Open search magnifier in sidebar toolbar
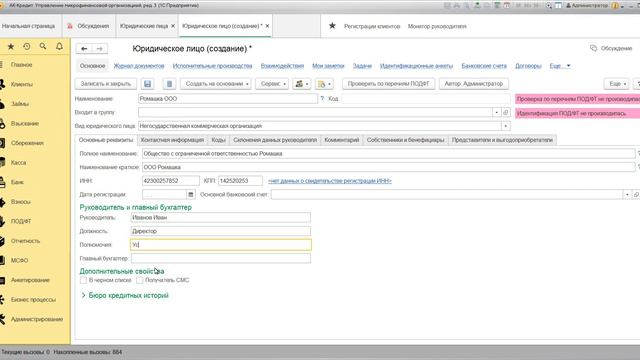Image resolution: width=640 pixels, height=360 pixels. [43, 47]
